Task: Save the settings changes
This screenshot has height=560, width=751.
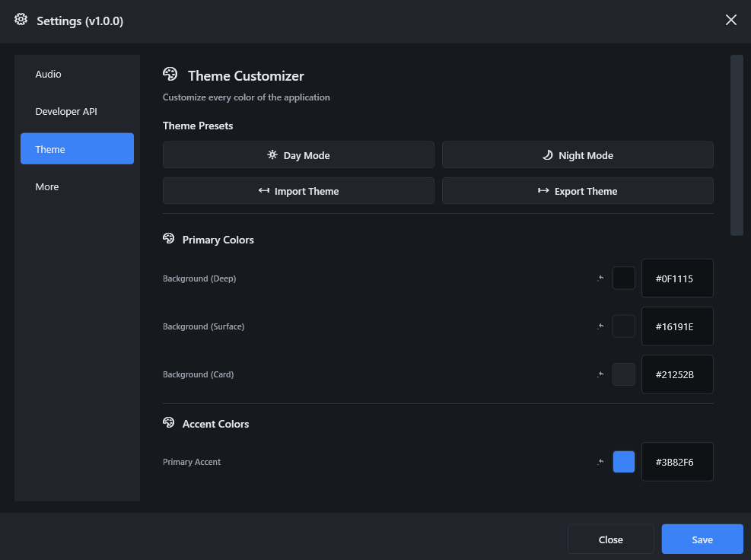Action: coord(702,539)
